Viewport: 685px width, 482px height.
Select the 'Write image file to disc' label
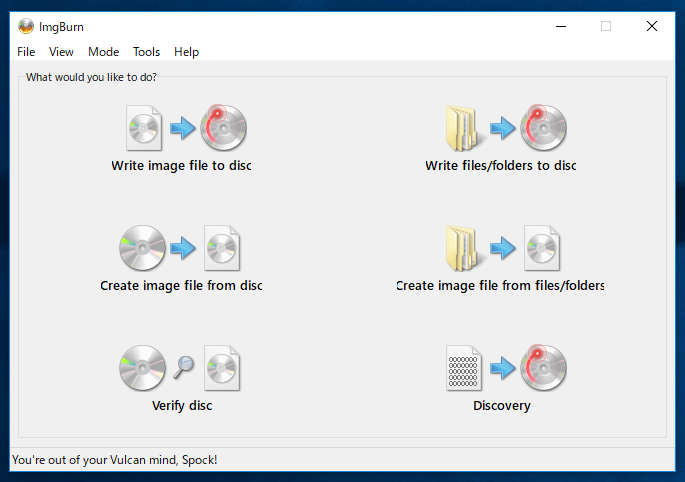[x=181, y=166]
